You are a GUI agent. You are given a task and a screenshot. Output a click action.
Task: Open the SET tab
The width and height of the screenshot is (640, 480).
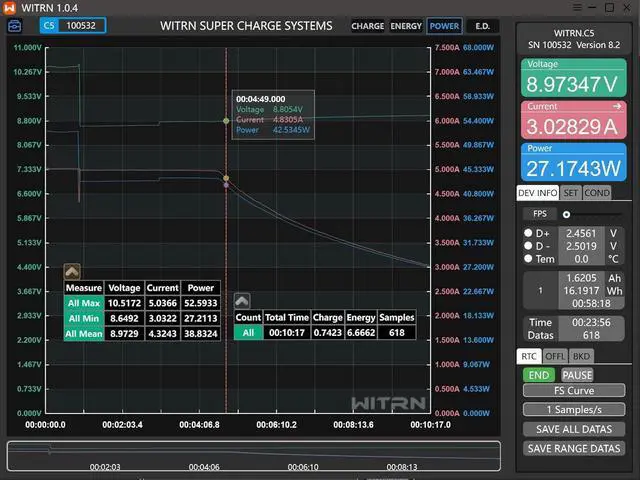pos(570,193)
